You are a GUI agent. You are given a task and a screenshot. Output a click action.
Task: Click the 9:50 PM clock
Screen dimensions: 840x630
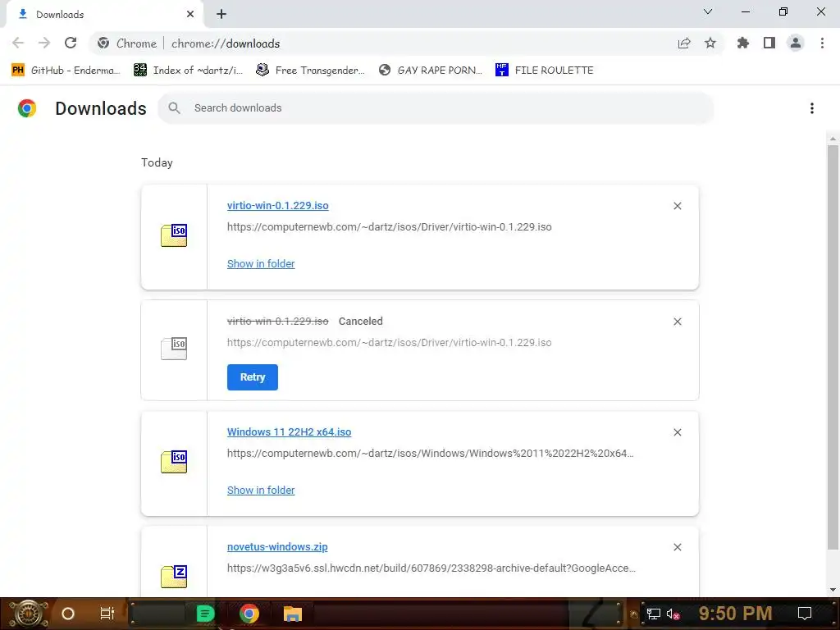tap(735, 614)
